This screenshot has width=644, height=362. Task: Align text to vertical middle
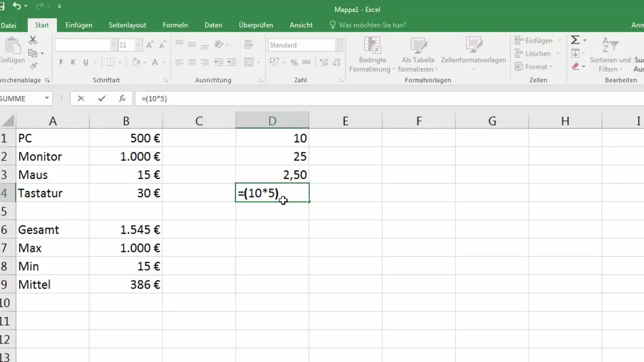[192, 45]
